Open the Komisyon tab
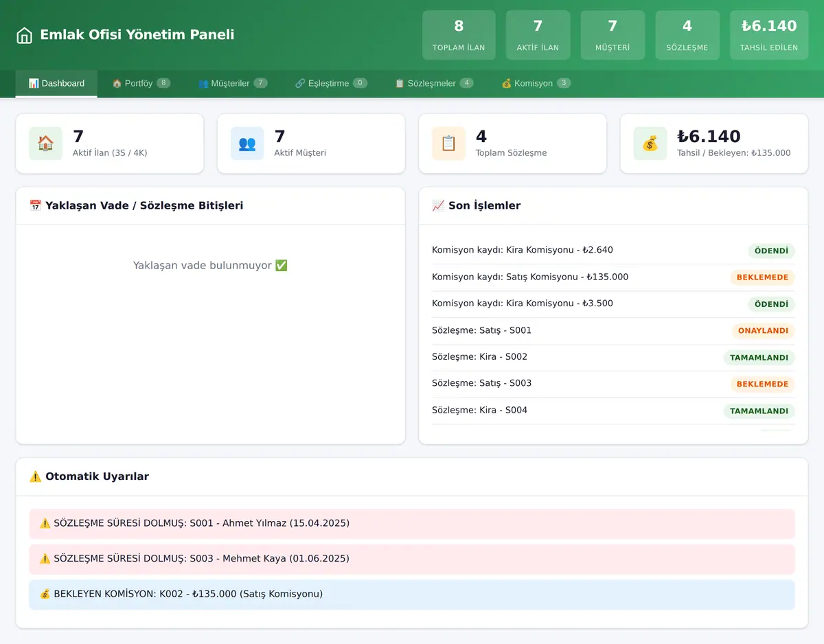Image resolution: width=824 pixels, height=644 pixels. point(536,83)
